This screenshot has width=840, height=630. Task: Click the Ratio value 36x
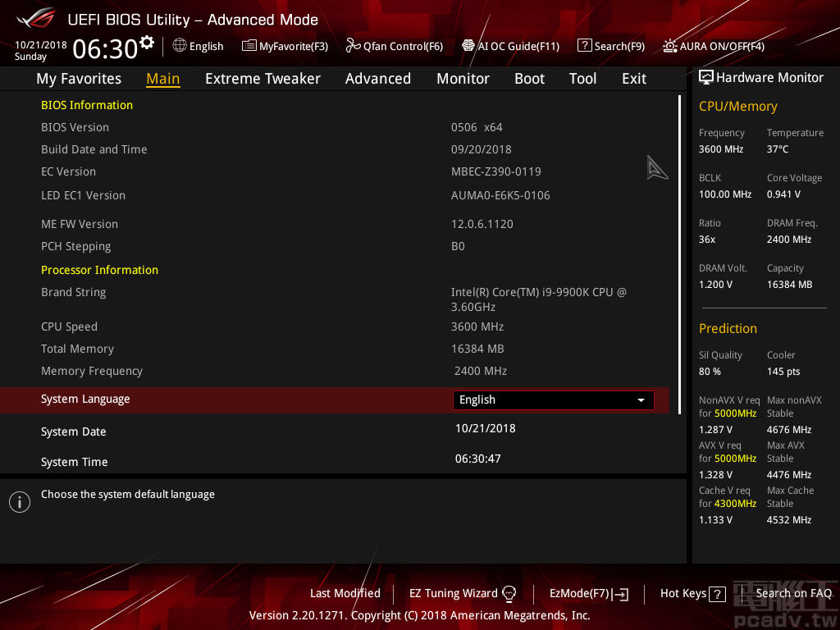706,240
